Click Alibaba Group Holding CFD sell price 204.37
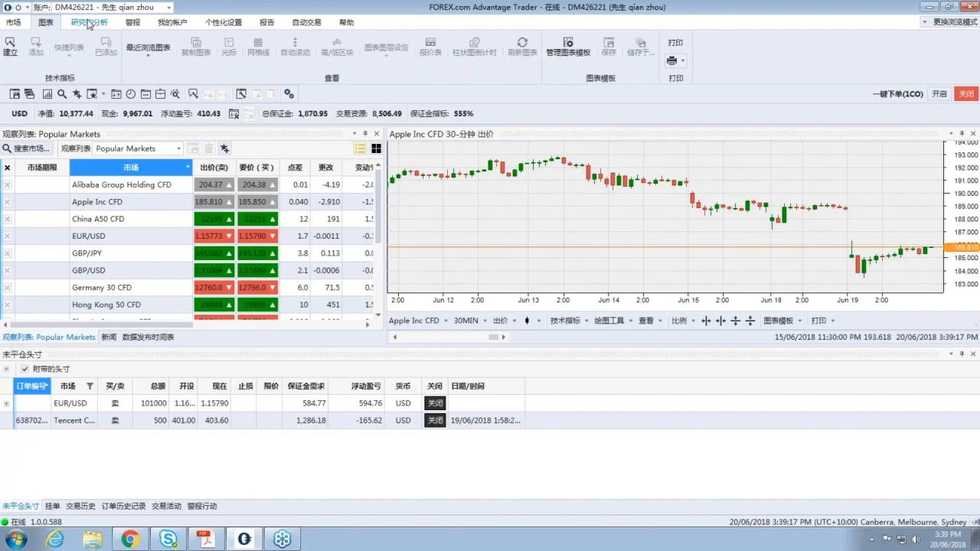Viewport: 980px width, 551px height. click(214, 184)
